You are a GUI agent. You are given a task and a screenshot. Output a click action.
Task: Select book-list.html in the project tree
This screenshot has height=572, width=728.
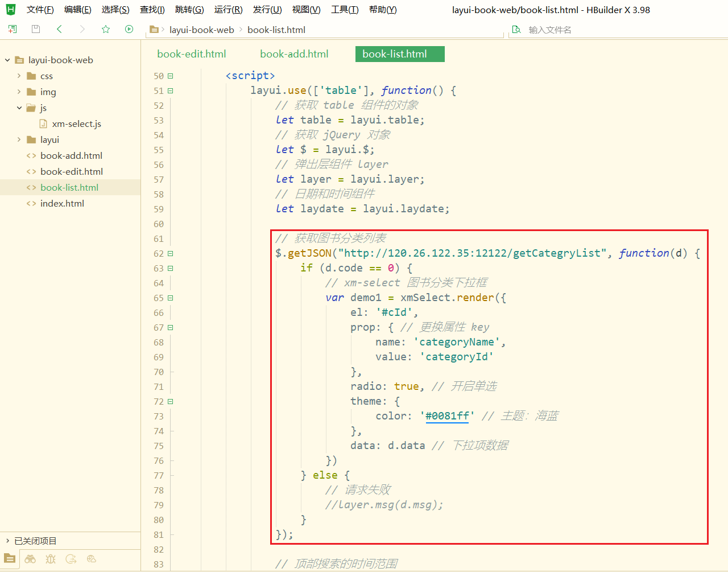[x=70, y=187]
